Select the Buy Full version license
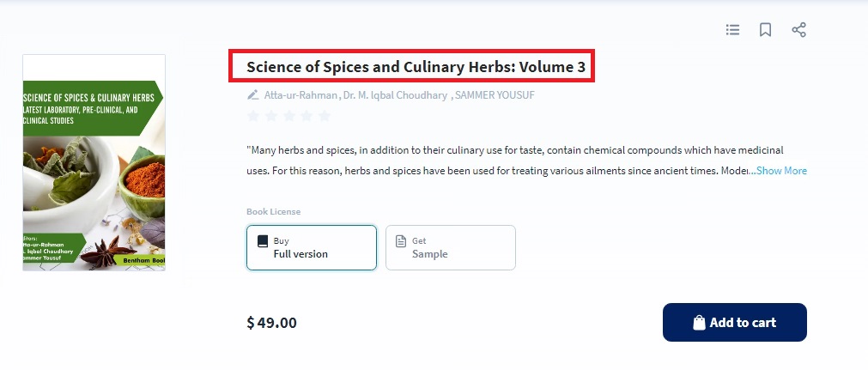The image size is (868, 370). click(x=311, y=247)
